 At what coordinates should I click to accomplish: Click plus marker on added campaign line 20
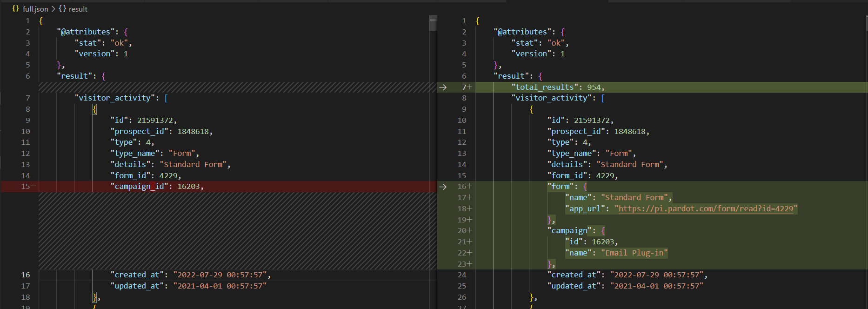(470, 231)
